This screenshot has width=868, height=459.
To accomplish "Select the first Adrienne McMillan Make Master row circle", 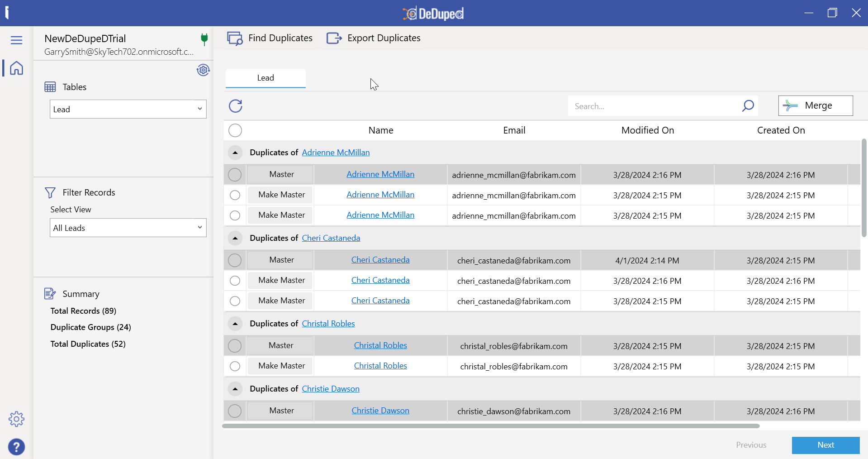I will [x=235, y=195].
